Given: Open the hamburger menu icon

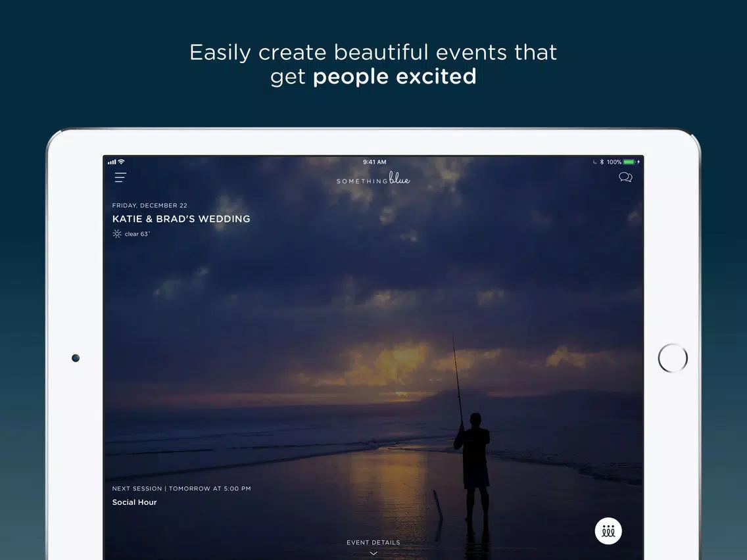Looking at the screenshot, I should pos(120,177).
